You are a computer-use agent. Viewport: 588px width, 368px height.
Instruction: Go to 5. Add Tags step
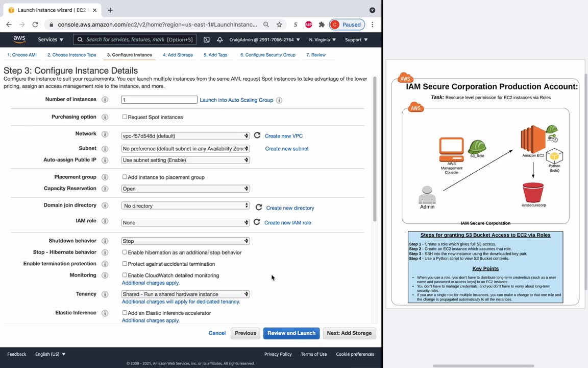pos(215,55)
